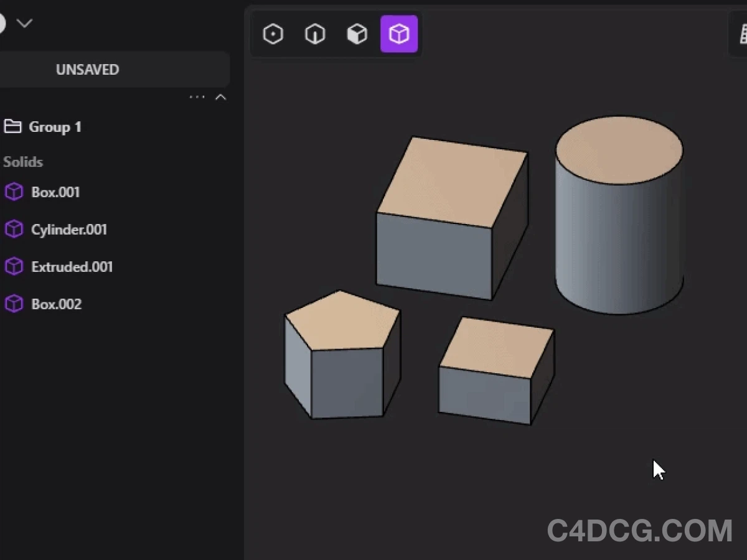Click the cube icon beside Box.001

pos(14,192)
